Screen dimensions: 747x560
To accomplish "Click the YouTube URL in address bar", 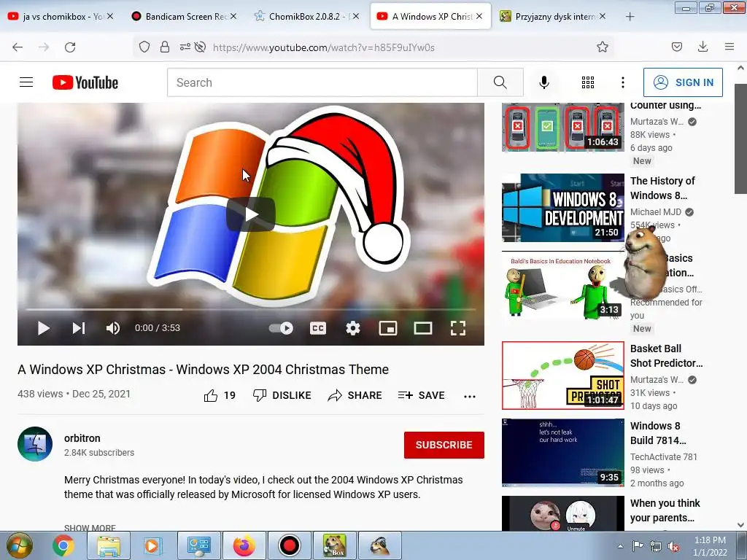I will click(323, 47).
